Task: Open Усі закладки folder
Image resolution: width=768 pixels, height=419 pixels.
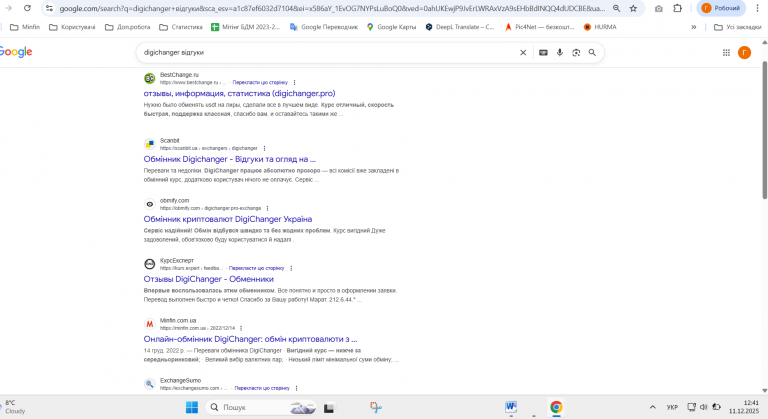Action: pos(738,27)
